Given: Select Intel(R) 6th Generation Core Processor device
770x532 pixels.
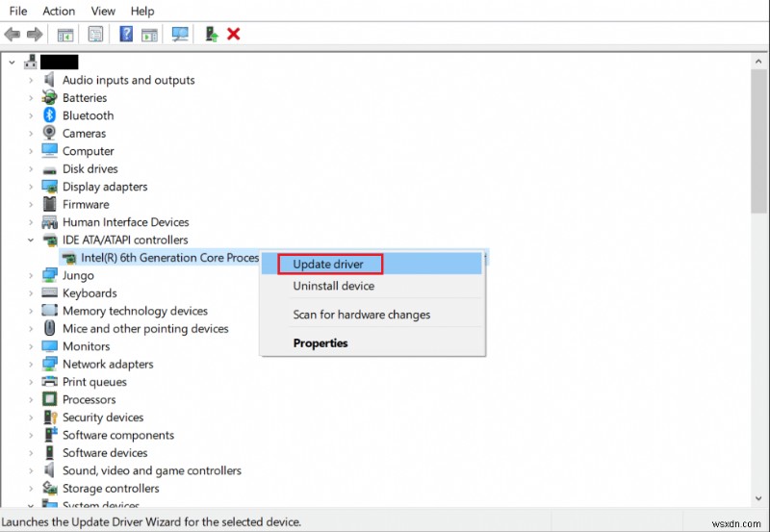Looking at the screenshot, I should coord(169,257).
